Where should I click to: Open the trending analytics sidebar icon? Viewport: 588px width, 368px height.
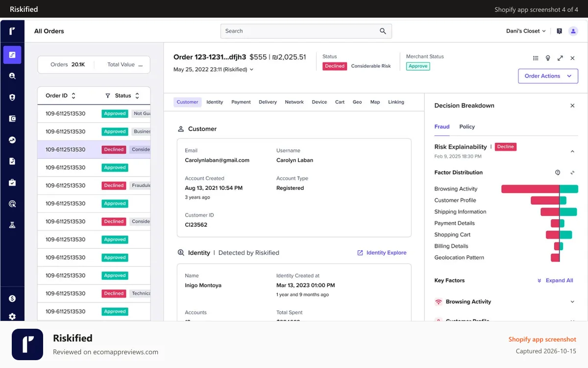(12, 140)
